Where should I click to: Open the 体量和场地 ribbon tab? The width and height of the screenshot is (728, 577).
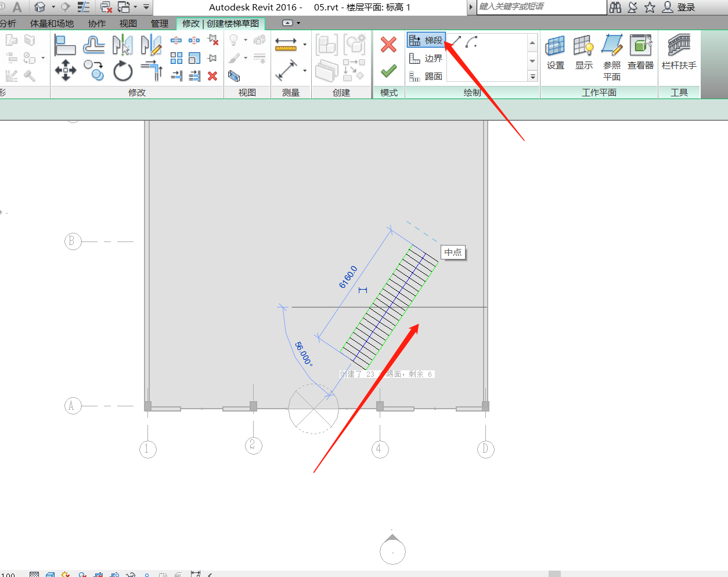tap(52, 23)
